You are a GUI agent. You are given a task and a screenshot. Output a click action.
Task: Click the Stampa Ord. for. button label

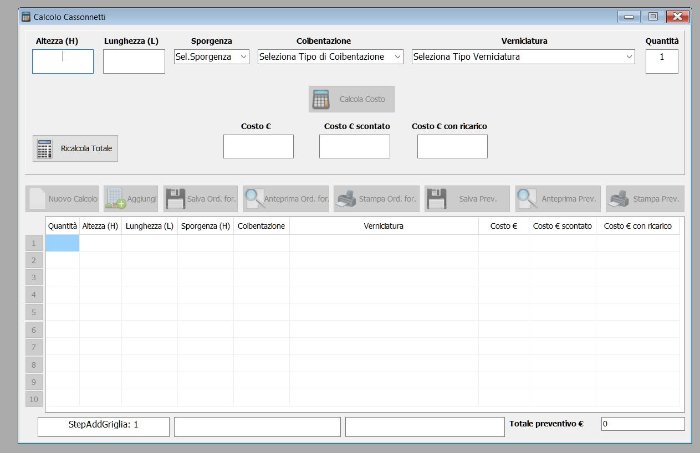click(387, 199)
